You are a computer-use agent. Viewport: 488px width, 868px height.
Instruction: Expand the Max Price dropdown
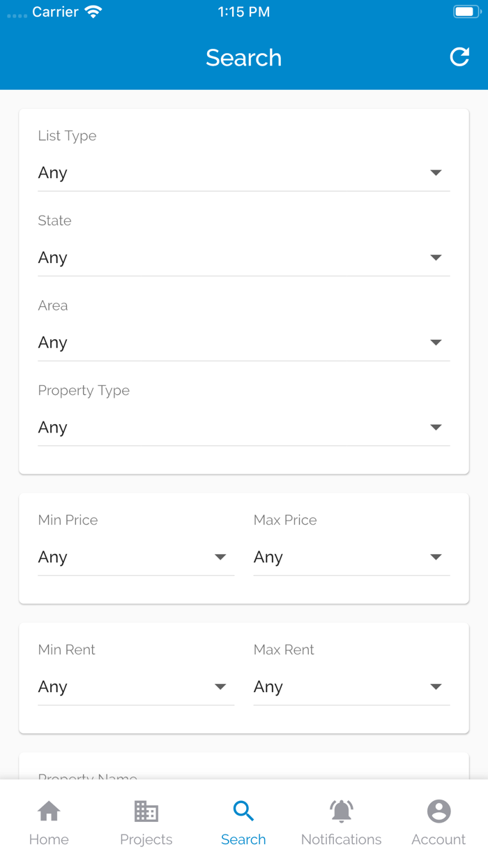point(351,558)
